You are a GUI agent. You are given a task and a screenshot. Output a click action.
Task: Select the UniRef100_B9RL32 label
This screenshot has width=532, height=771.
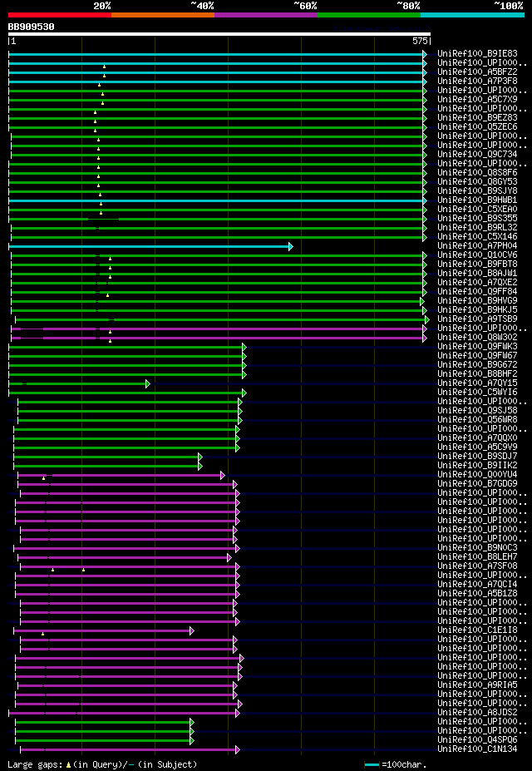477,227
